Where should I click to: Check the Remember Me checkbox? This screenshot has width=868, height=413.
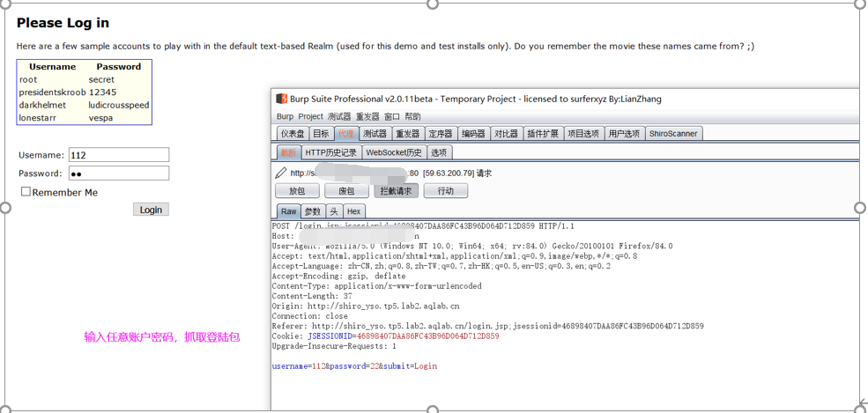[26, 191]
